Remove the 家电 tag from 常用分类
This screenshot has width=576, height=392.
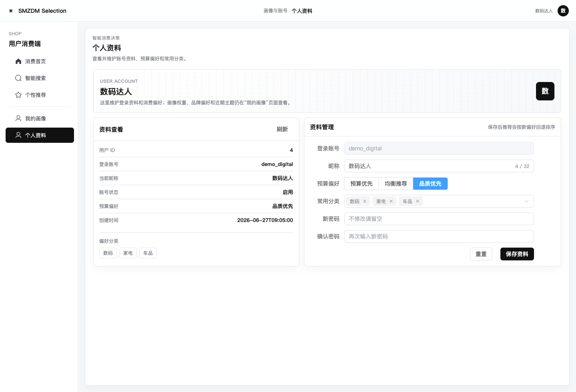pos(391,201)
